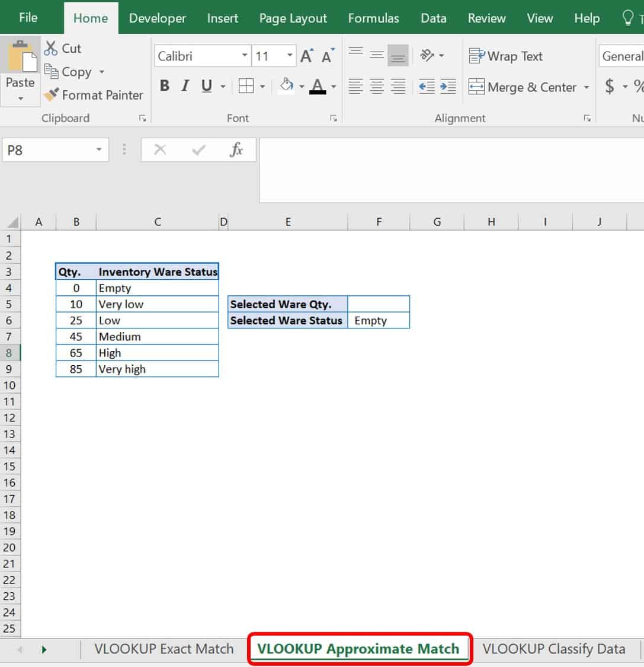Click the Insert Function fx icon
Image resolution: width=644 pixels, height=667 pixels.
click(x=236, y=150)
